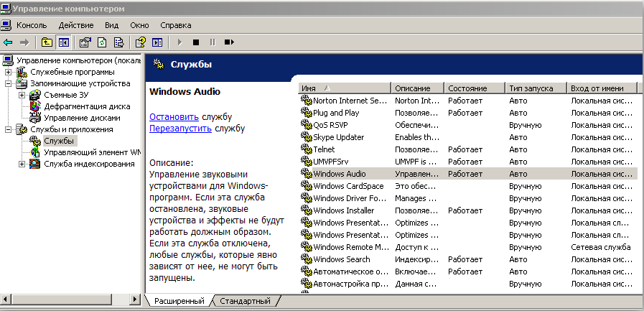The width and height of the screenshot is (644, 311).
Task: Restart the service with toolbar icon
Action: click(x=229, y=42)
